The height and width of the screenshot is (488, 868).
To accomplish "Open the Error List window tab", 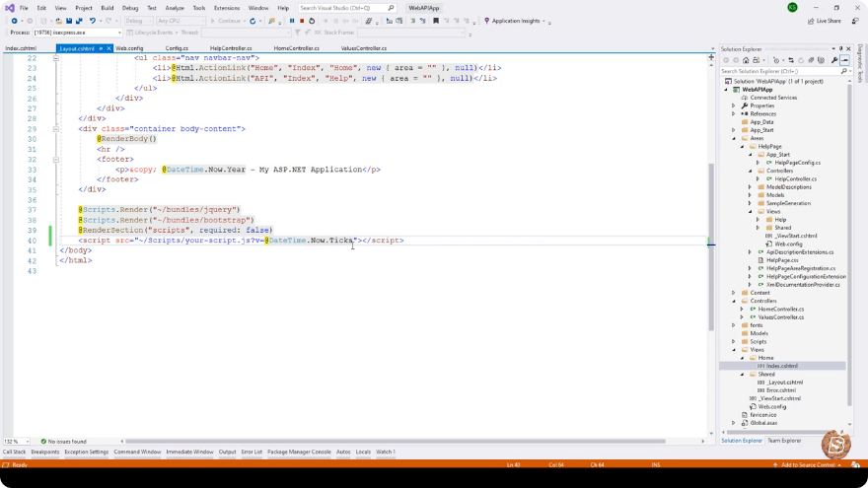I will (252, 453).
